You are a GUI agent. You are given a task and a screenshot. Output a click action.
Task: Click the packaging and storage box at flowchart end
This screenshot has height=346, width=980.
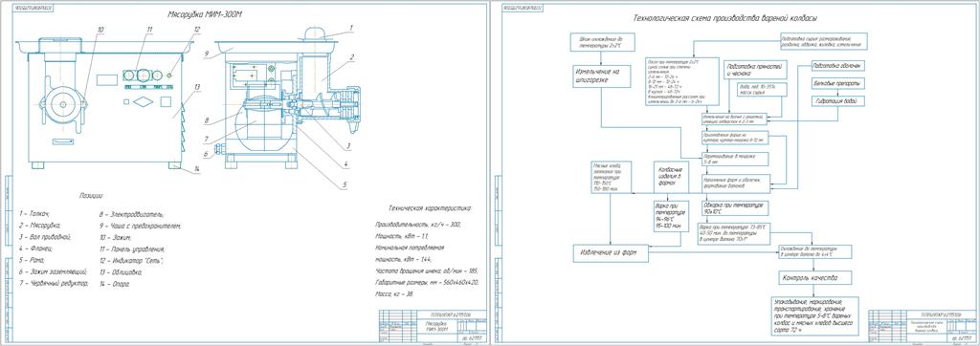coord(815,316)
